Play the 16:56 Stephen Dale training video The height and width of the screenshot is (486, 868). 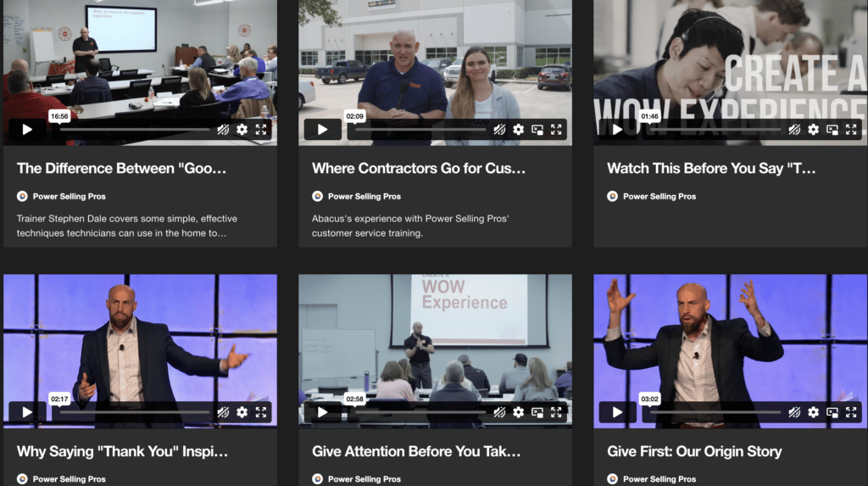tap(27, 130)
